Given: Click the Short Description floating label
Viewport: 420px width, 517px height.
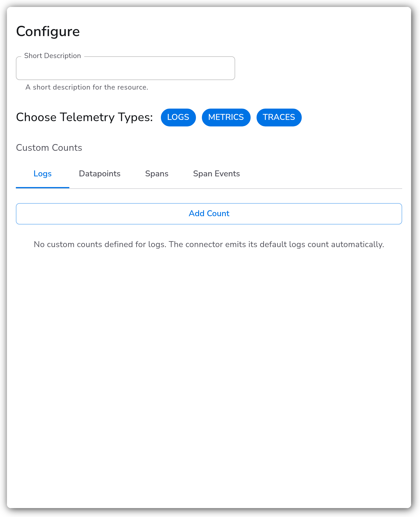Looking at the screenshot, I should tap(52, 56).
